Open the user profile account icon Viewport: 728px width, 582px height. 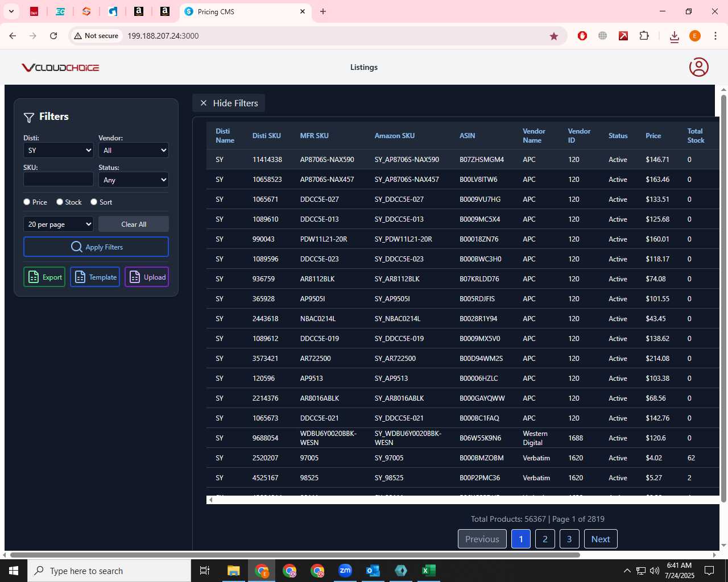point(698,67)
